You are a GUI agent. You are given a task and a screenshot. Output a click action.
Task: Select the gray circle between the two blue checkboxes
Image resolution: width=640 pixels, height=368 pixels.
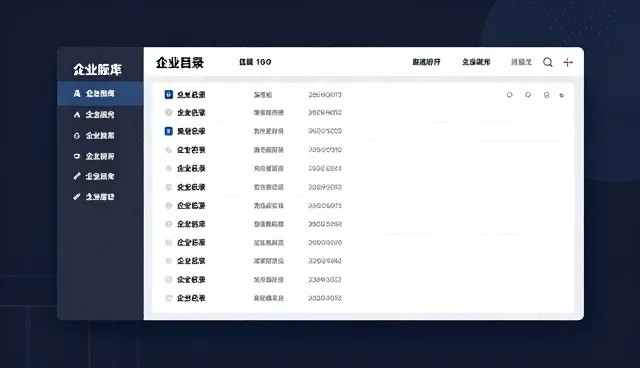click(x=169, y=113)
